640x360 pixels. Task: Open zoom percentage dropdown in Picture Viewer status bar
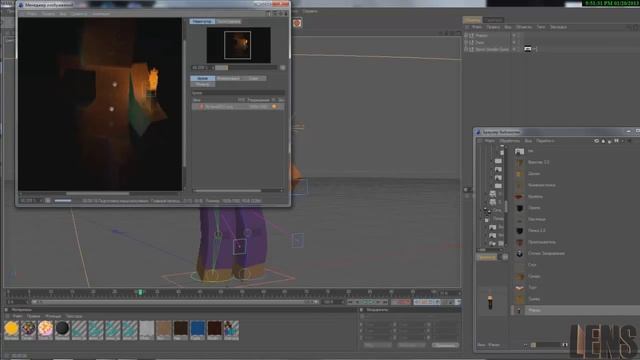(x=31, y=201)
